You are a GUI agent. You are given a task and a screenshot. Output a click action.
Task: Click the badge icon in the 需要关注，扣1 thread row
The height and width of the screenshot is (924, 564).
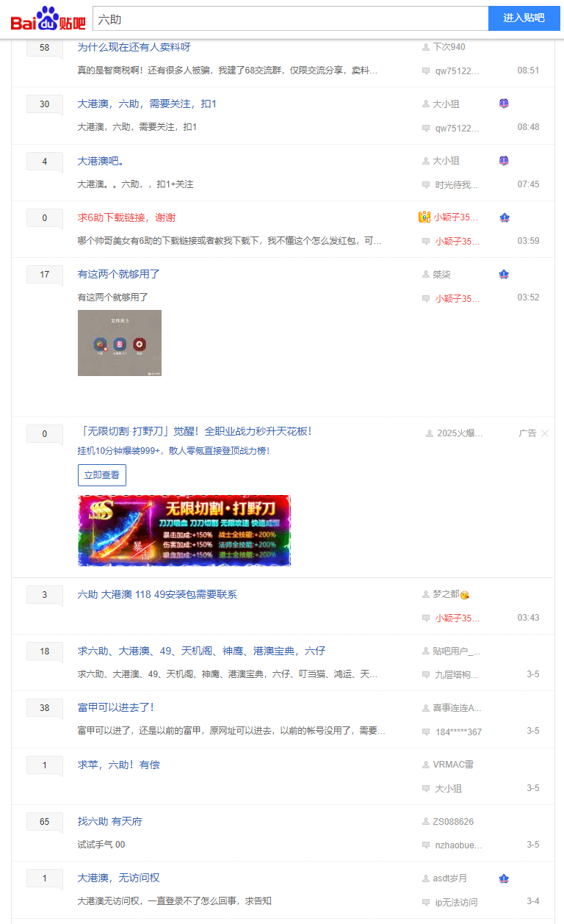[x=504, y=104]
